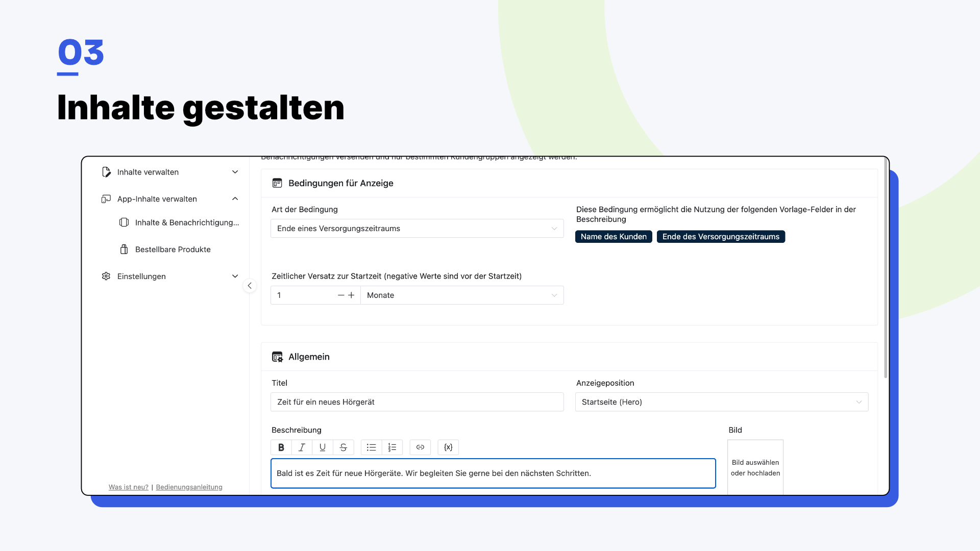The height and width of the screenshot is (551, 980).
Task: Collapse the App-Inhalte verwalten section chevron
Action: tap(235, 199)
